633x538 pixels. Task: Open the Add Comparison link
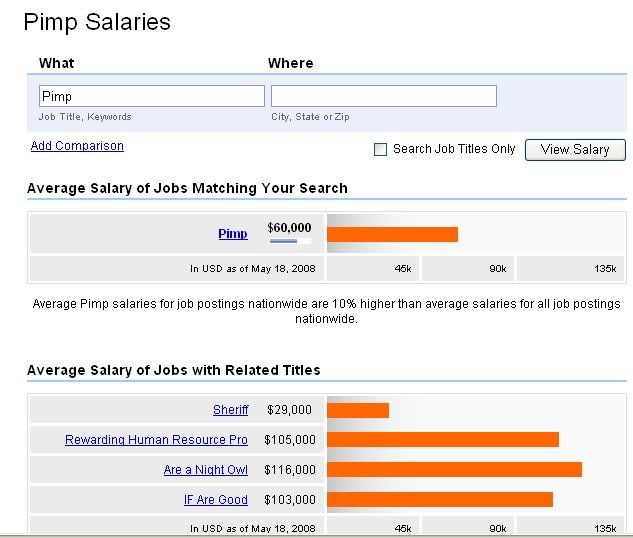(x=77, y=146)
